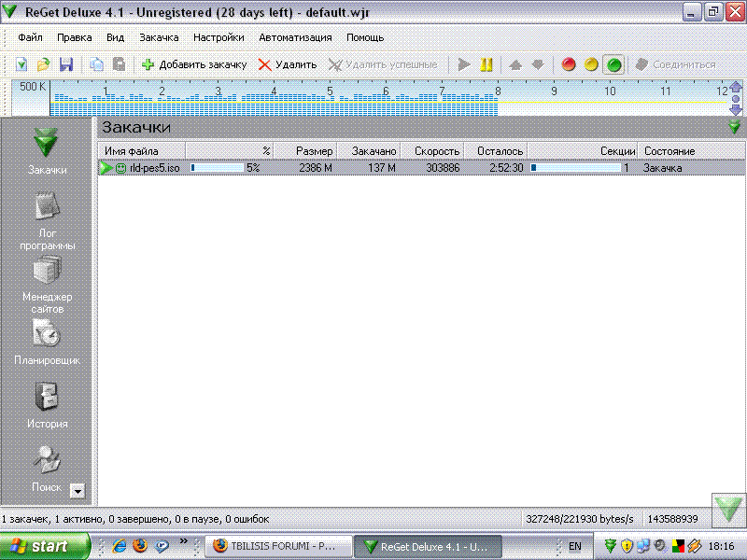The image size is (747, 560).
Task: Expand quick launch overflow chevron
Action: (x=183, y=541)
